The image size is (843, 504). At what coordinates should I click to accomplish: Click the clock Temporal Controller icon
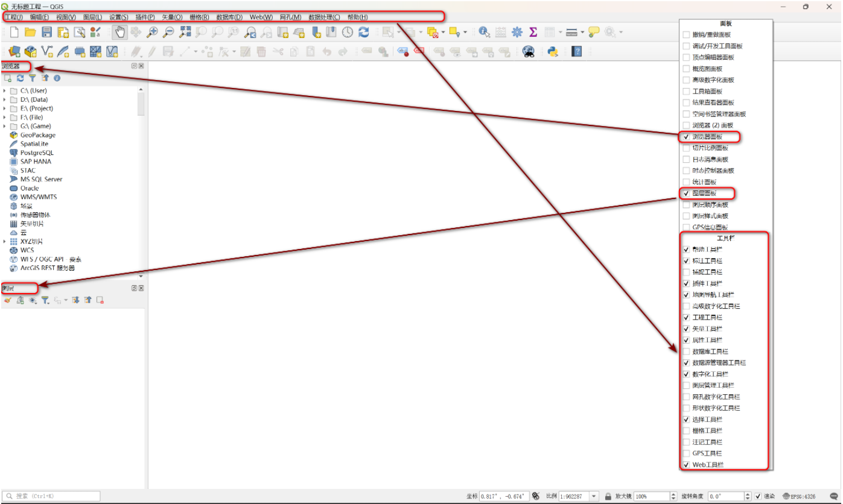tap(348, 32)
